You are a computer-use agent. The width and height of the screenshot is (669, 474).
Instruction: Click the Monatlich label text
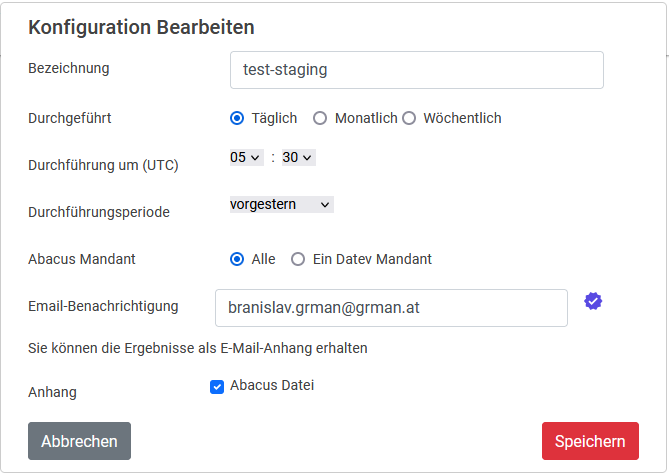366,118
